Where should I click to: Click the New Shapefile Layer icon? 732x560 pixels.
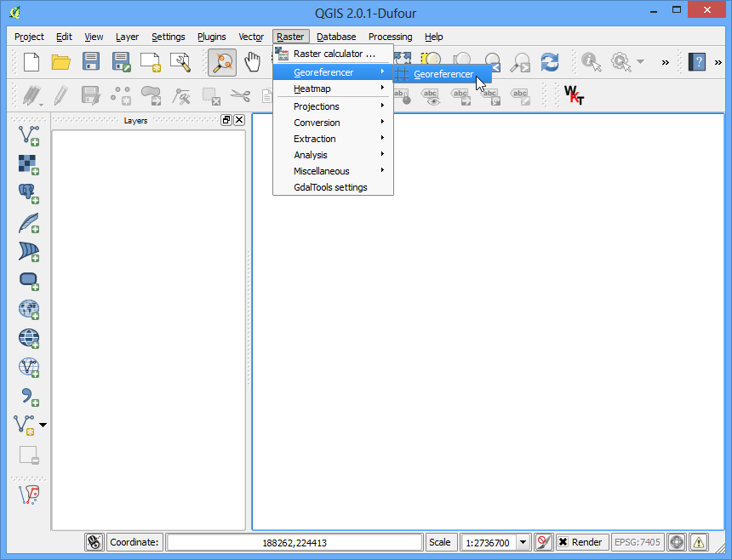pyautogui.click(x=25, y=426)
